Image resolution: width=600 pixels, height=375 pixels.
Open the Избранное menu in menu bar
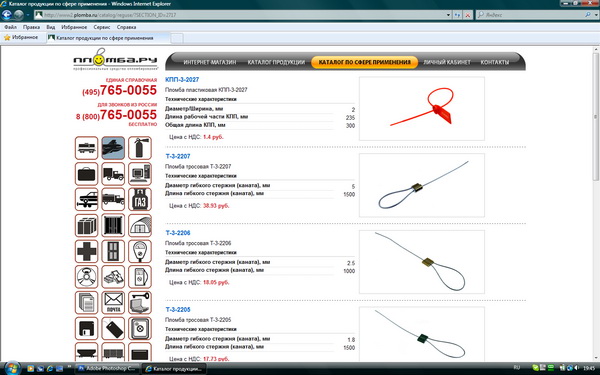[x=74, y=27]
